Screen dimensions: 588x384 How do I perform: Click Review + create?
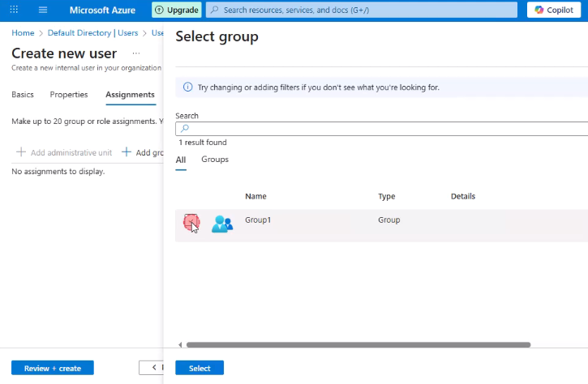[53, 368]
